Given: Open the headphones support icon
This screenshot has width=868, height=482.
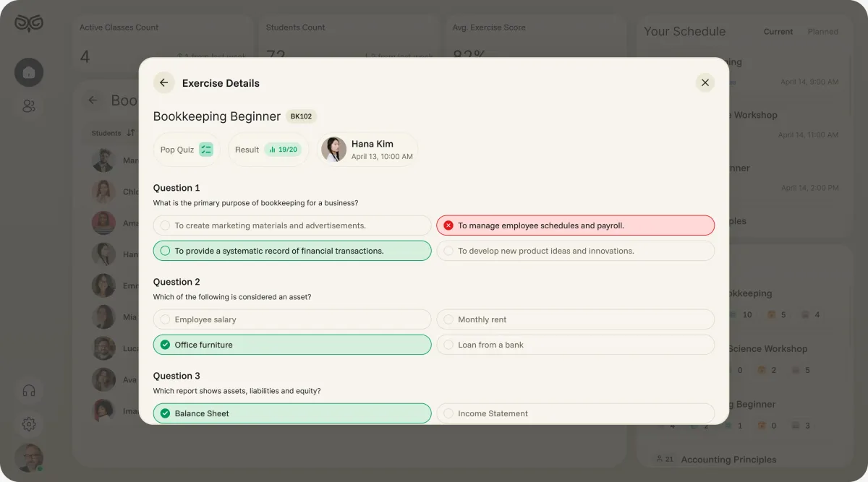Looking at the screenshot, I should coord(29,391).
